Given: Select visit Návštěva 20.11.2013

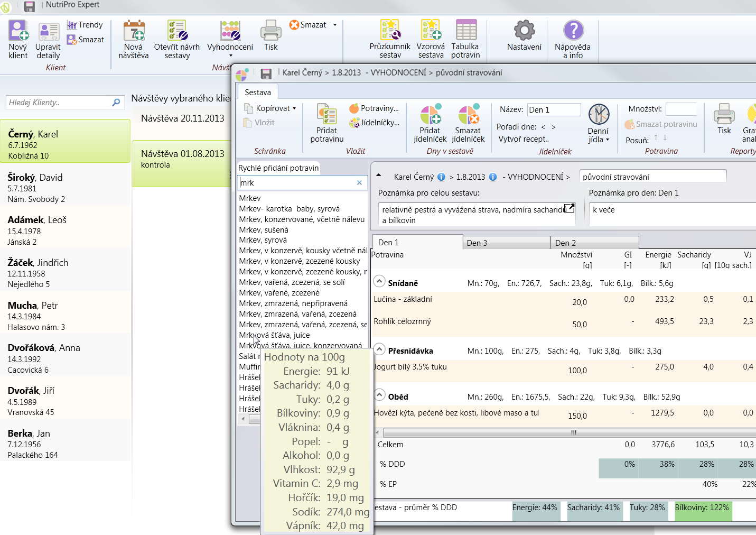Looking at the screenshot, I should (182, 118).
